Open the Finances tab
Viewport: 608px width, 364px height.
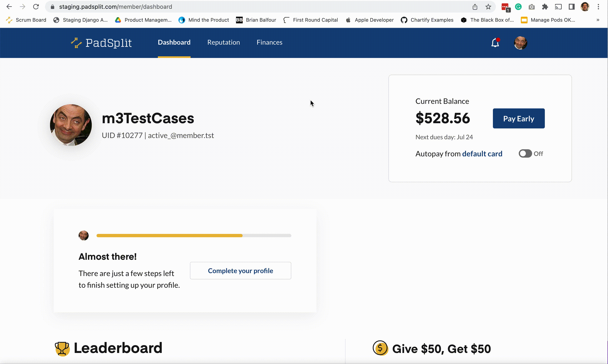(x=269, y=43)
